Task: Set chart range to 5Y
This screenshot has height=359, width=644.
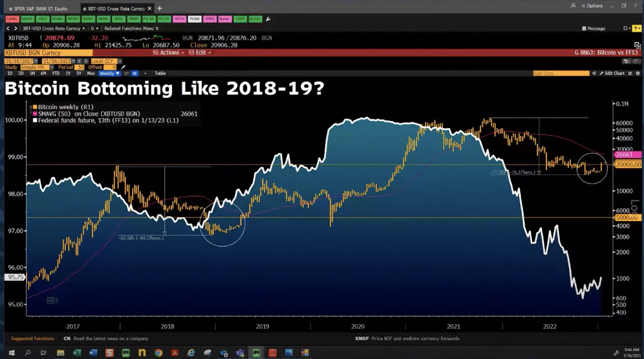Action: 78,73
